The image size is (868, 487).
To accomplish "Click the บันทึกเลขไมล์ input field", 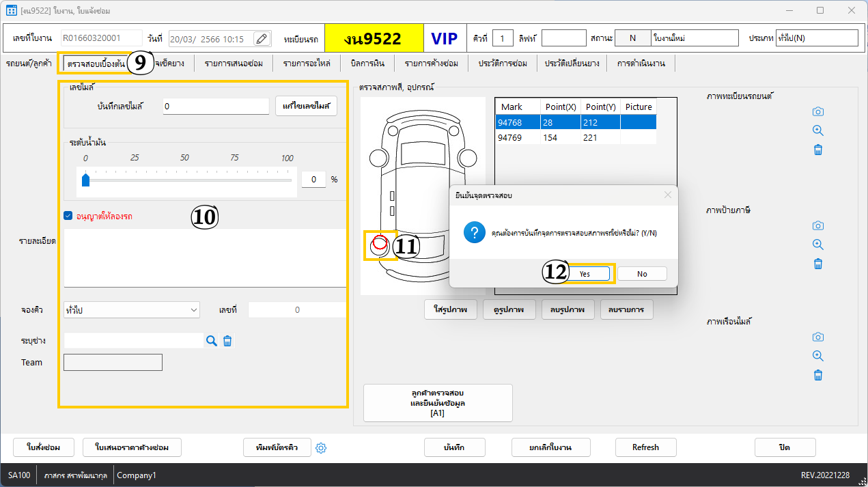I will pos(216,107).
